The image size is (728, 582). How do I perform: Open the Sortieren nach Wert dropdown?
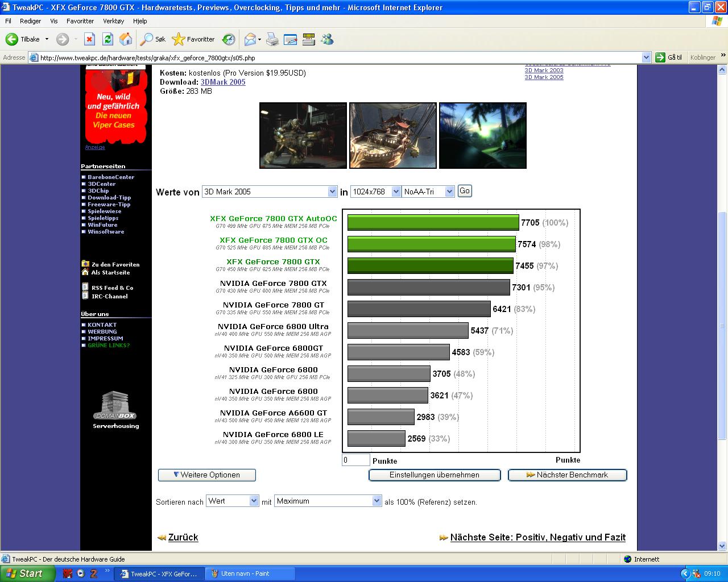point(233,501)
